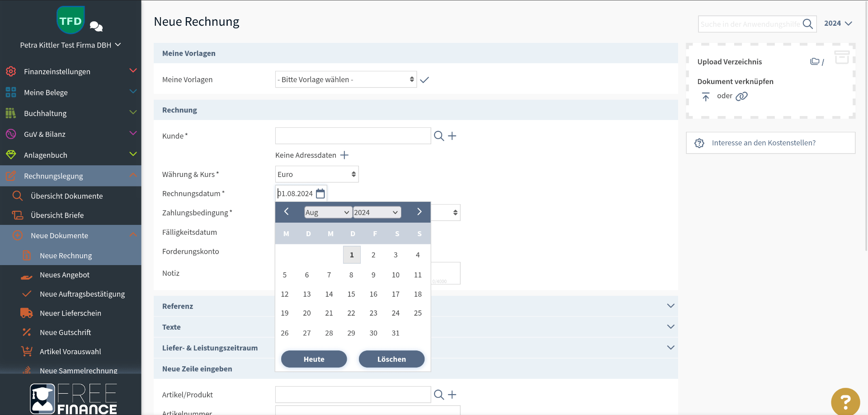Select day 15 in the calendar

(351, 294)
